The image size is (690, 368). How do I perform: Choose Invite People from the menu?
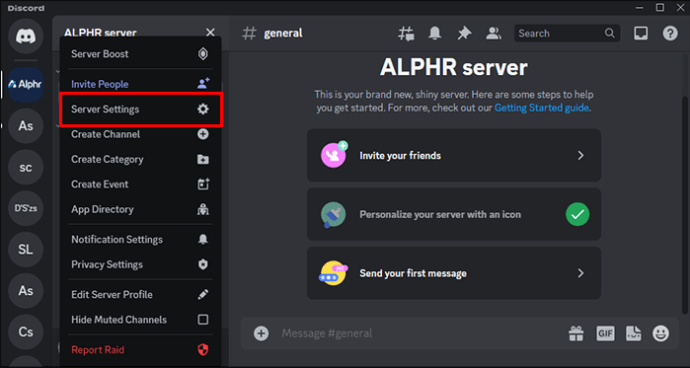(x=140, y=84)
